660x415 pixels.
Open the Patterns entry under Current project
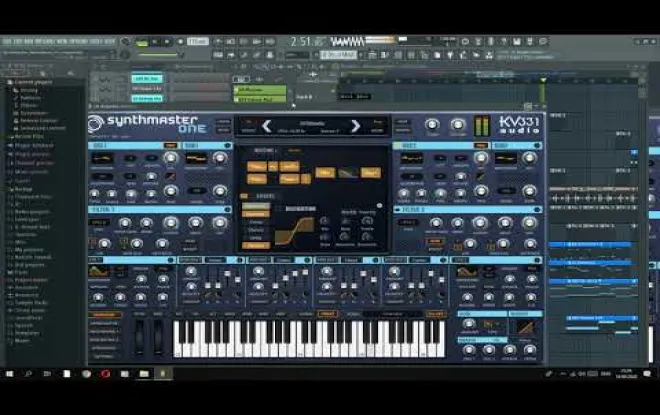(28, 98)
